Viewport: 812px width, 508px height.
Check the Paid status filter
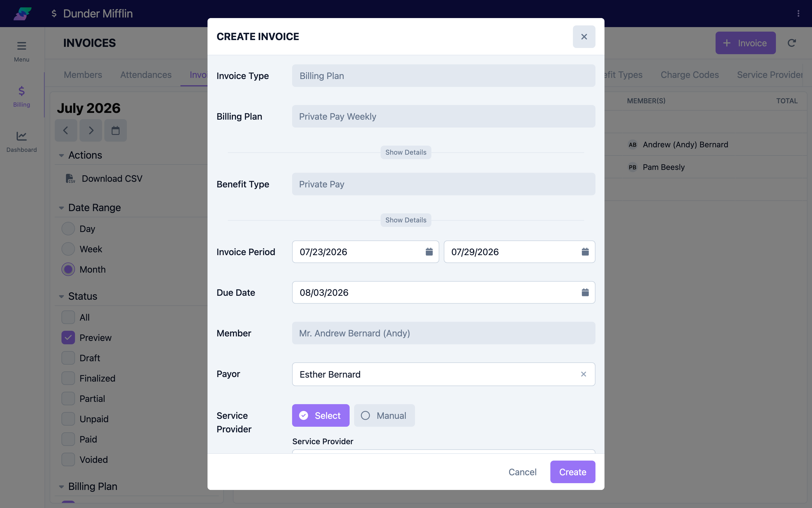68,439
